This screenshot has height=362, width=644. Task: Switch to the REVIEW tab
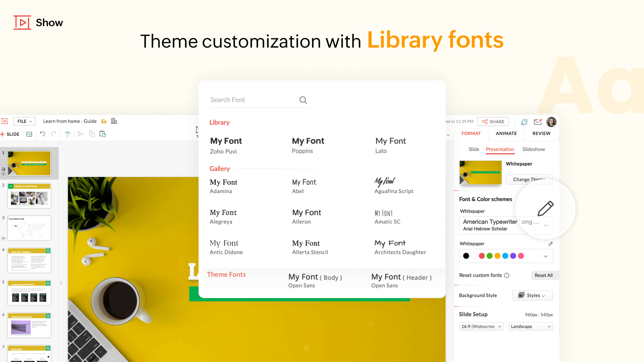tap(541, 133)
